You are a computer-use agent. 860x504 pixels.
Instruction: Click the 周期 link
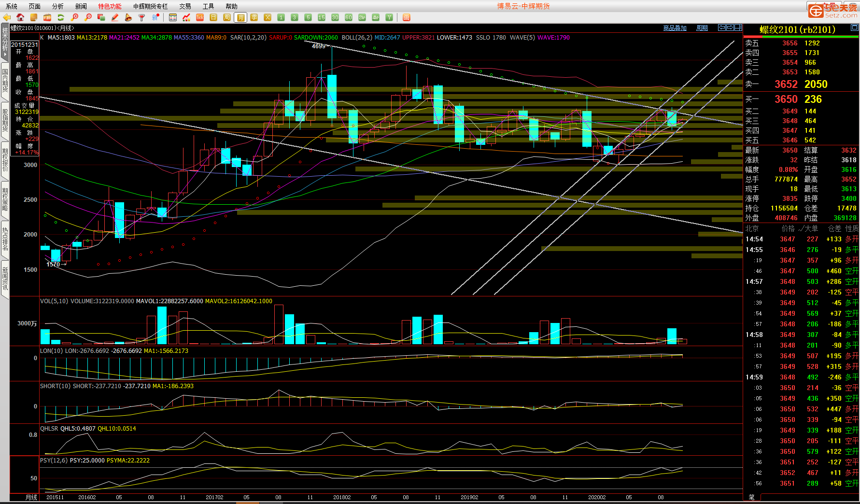[702, 28]
